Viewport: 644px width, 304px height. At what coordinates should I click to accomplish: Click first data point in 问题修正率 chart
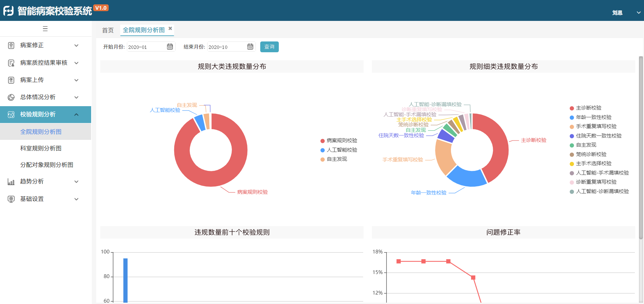(x=399, y=261)
